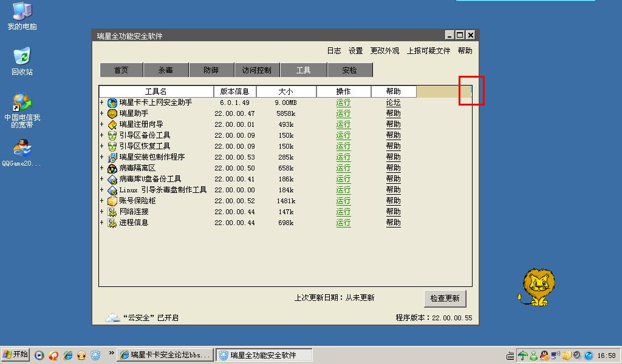Image resolution: width=622 pixels, height=364 pixels.
Task: Open the 安检 tab
Action: point(349,70)
